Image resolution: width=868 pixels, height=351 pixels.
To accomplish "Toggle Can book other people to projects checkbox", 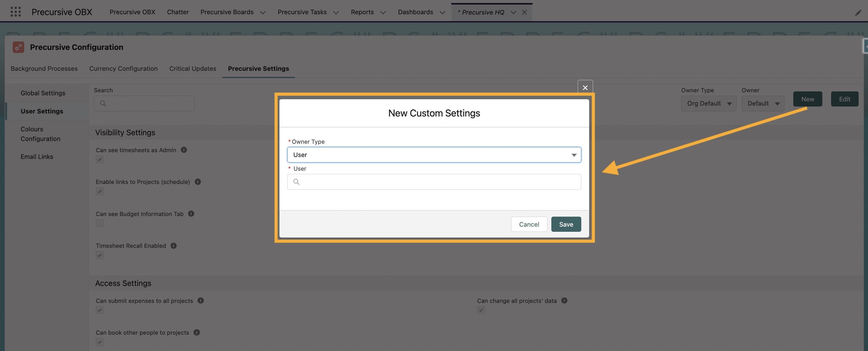I will tap(100, 342).
